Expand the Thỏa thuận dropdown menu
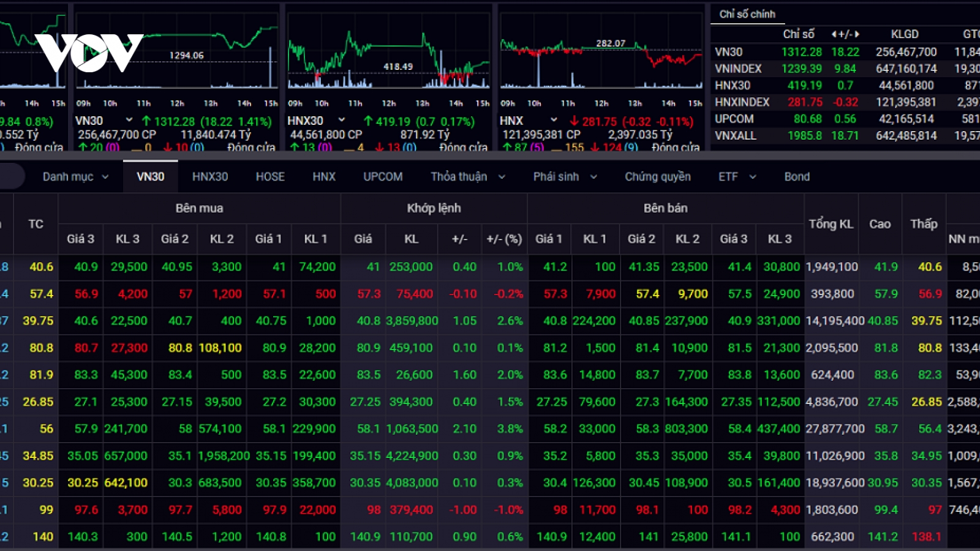The width and height of the screenshot is (980, 551). click(468, 177)
